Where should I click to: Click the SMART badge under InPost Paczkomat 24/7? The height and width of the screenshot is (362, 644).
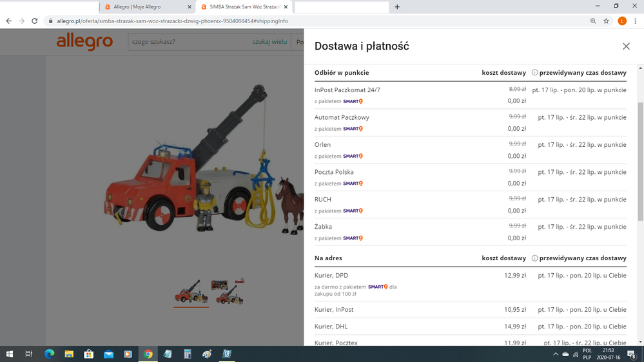pos(353,101)
